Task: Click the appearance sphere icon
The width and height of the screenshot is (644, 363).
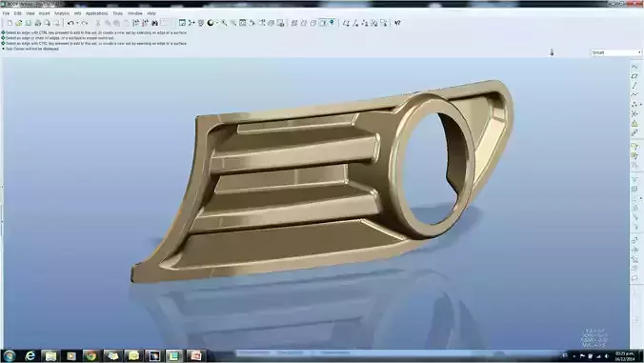Action: 211,23
